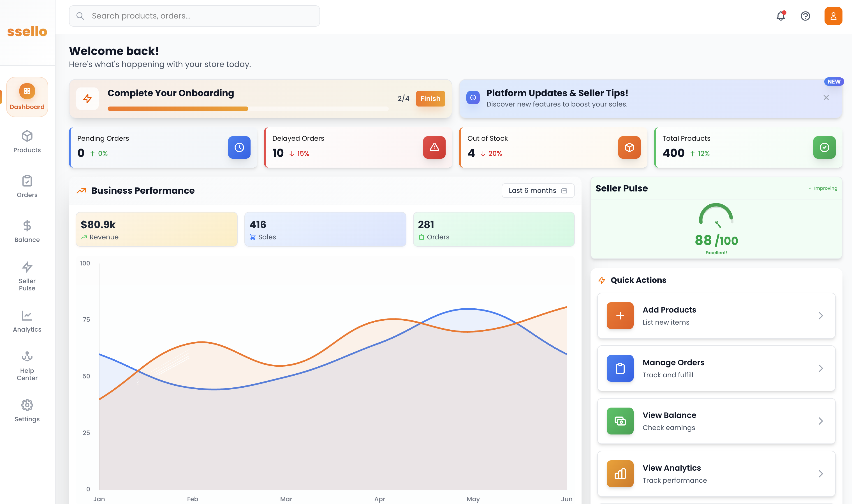Open the Last 6 months date dropdown
The image size is (852, 504).
click(x=538, y=191)
